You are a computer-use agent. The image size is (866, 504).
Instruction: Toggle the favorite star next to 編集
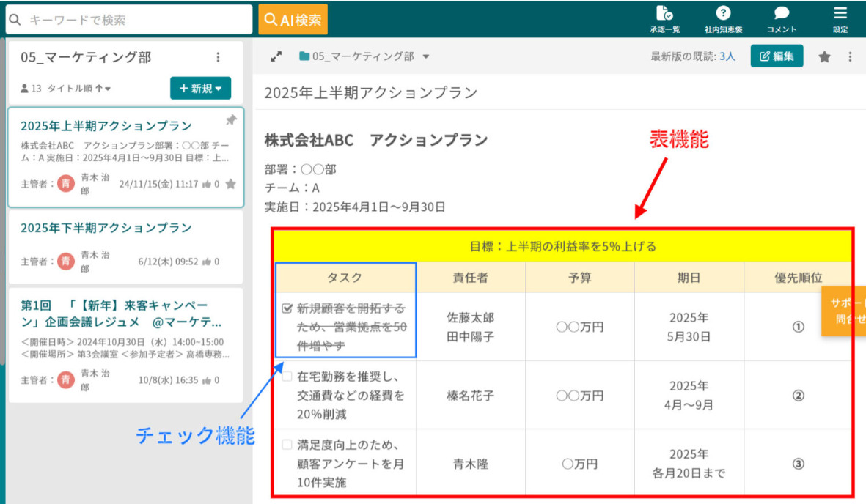pos(823,56)
